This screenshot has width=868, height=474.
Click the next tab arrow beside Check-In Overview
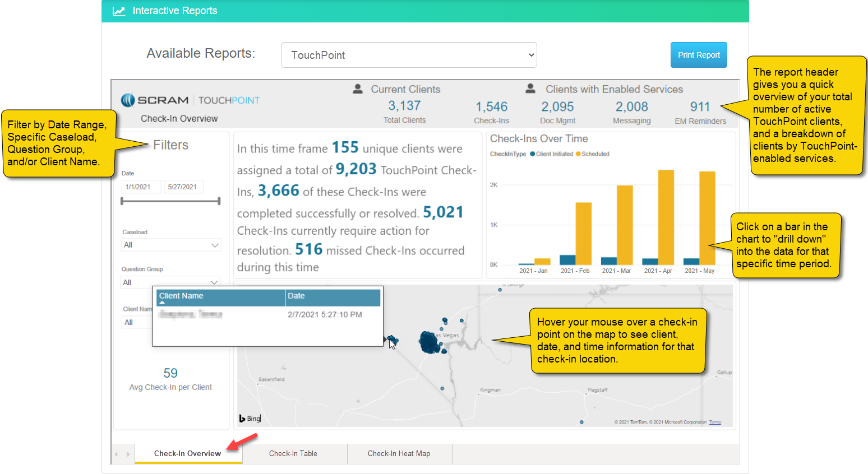coord(128,454)
